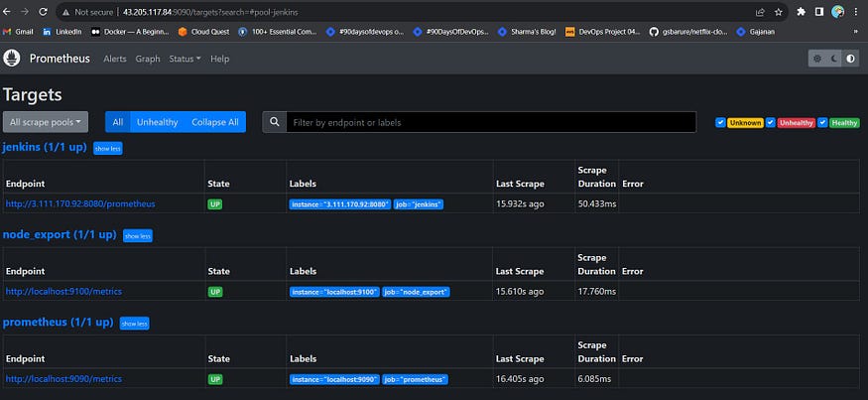Select the Unhealthy filter button

tap(157, 122)
